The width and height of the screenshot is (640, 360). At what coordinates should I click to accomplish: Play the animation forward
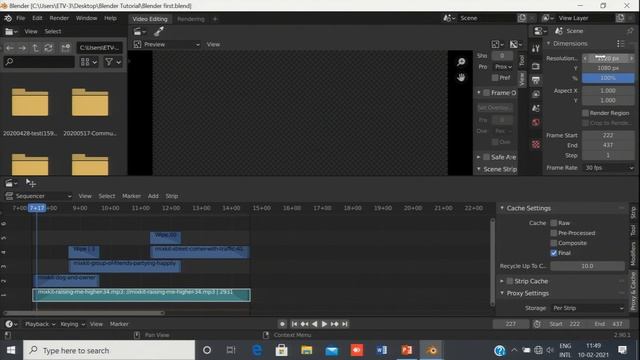pos(324,324)
